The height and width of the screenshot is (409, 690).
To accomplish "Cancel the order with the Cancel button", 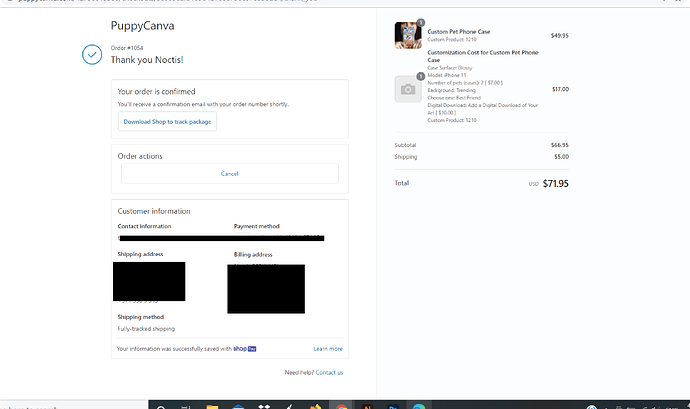I will (x=230, y=173).
